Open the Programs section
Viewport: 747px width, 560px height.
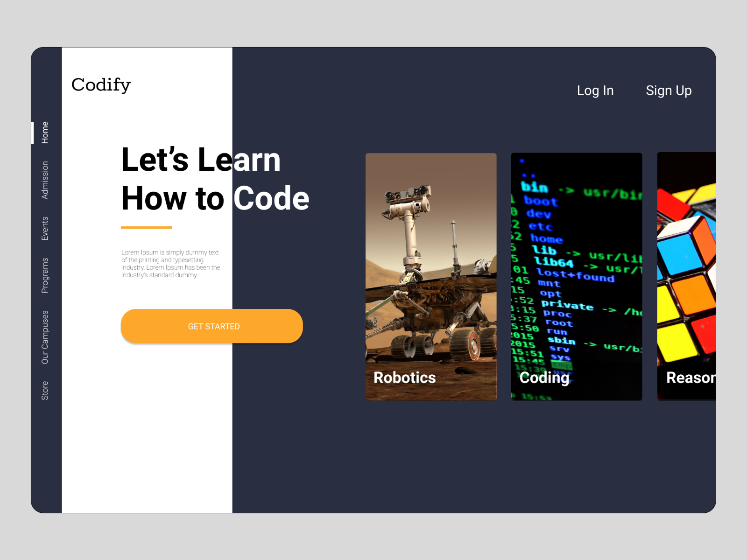pos(45,275)
